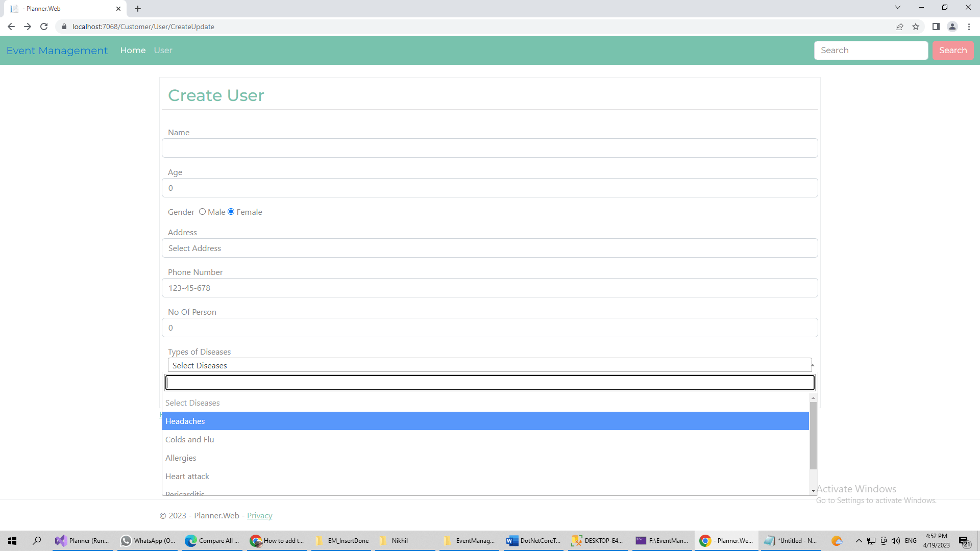Choose Allergies from the diseases list

tap(485, 458)
